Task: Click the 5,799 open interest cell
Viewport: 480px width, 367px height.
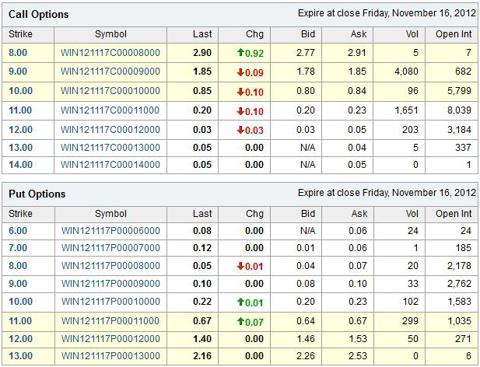Action: [459, 91]
